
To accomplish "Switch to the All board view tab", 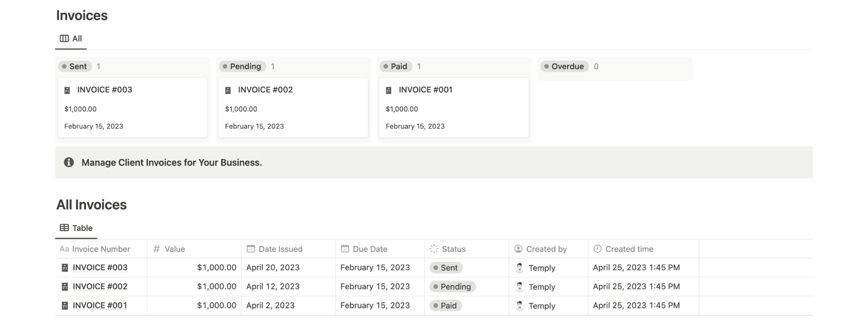I will click(x=71, y=39).
